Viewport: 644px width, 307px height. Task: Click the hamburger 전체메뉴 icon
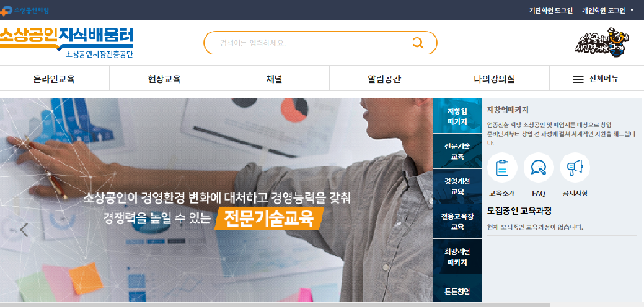(x=578, y=79)
